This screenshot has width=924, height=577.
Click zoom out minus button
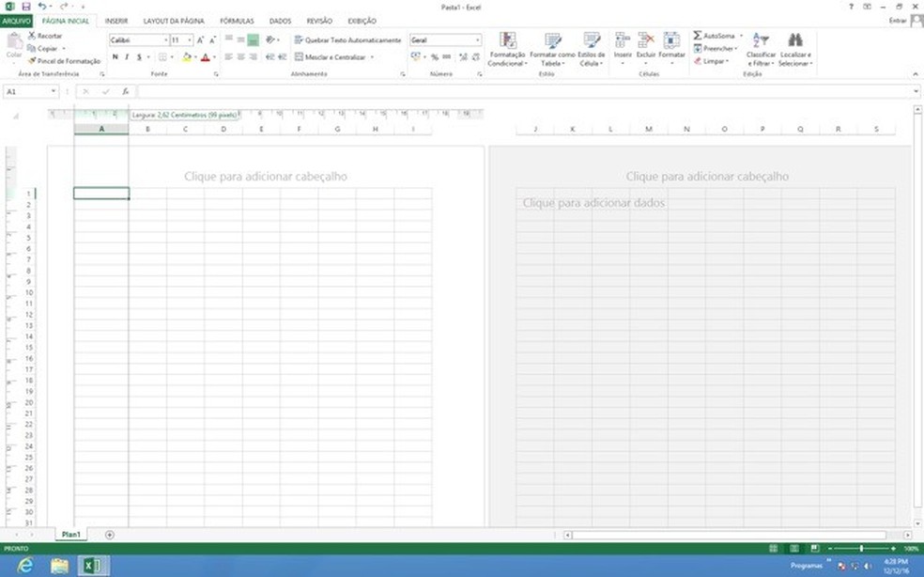coord(830,548)
